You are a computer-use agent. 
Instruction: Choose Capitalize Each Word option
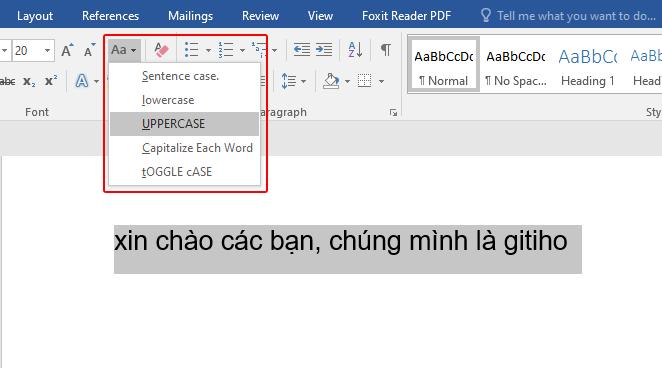pyautogui.click(x=184, y=148)
